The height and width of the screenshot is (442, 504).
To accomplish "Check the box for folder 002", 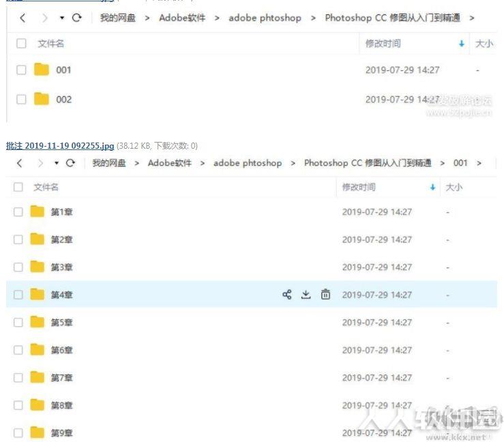I will 21,100.
